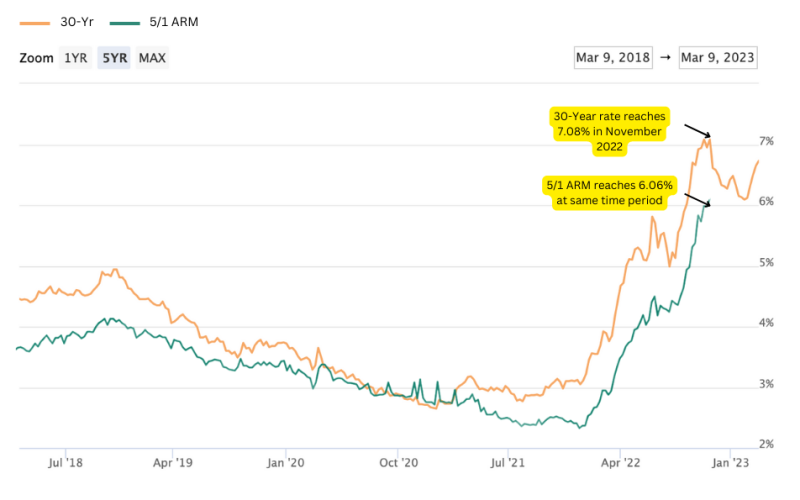Click the 2% y-axis label
Viewport: 800px width, 500px height.
(x=766, y=444)
